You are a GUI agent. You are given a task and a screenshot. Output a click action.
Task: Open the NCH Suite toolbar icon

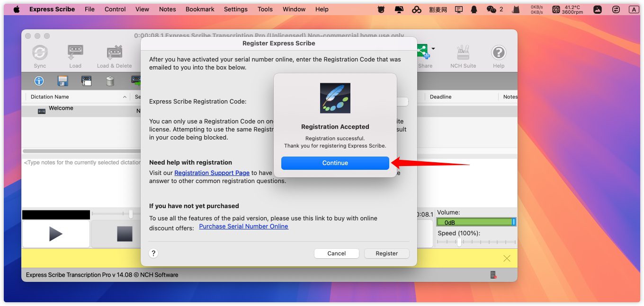click(x=463, y=53)
